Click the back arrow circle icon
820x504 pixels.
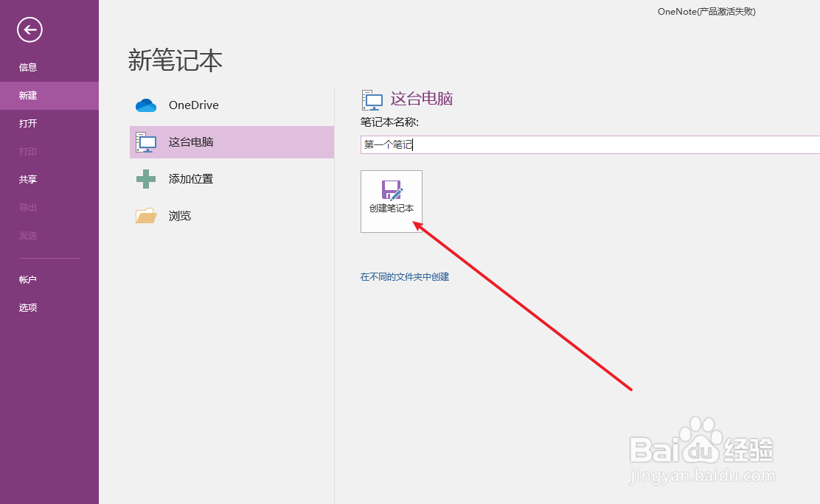pyautogui.click(x=29, y=29)
